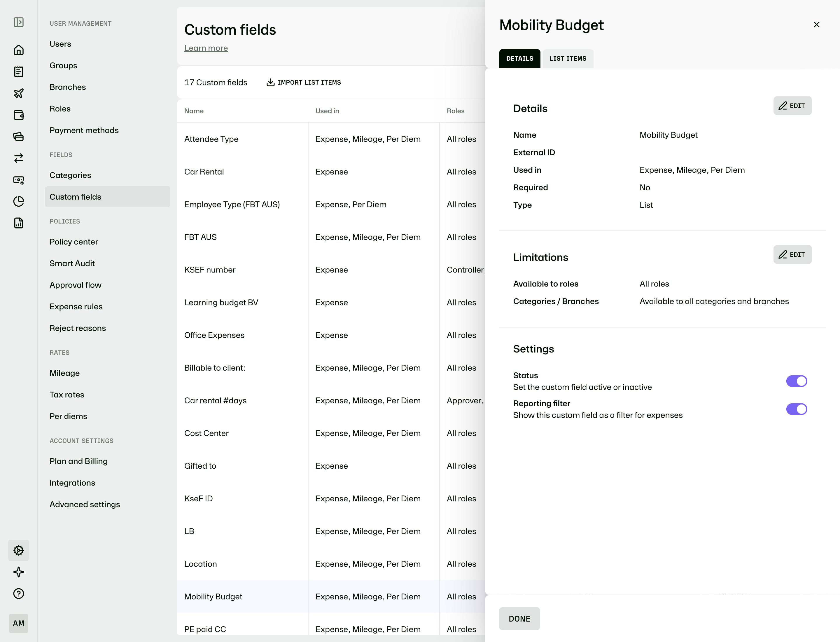Click the Used in column header
Image resolution: width=840 pixels, height=642 pixels.
click(x=327, y=111)
